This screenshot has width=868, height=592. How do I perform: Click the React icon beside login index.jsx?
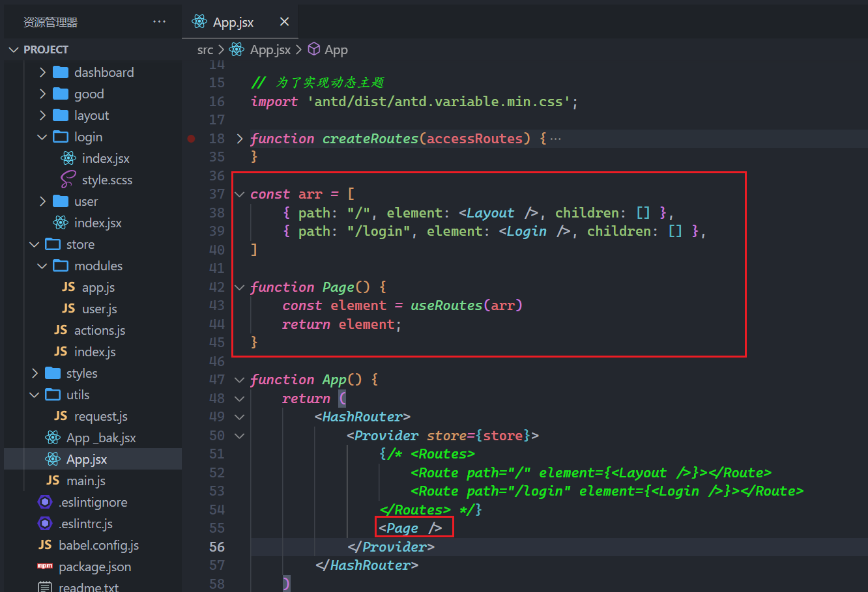click(68, 158)
